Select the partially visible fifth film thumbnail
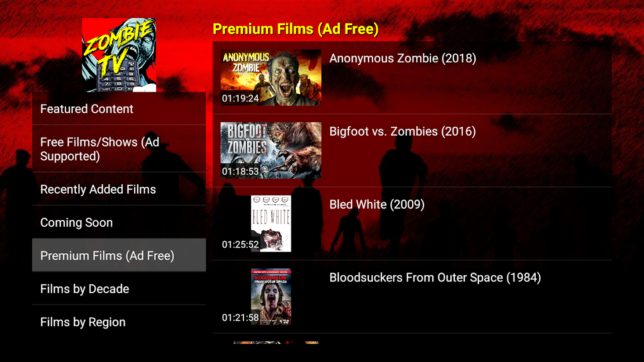 pos(276,343)
